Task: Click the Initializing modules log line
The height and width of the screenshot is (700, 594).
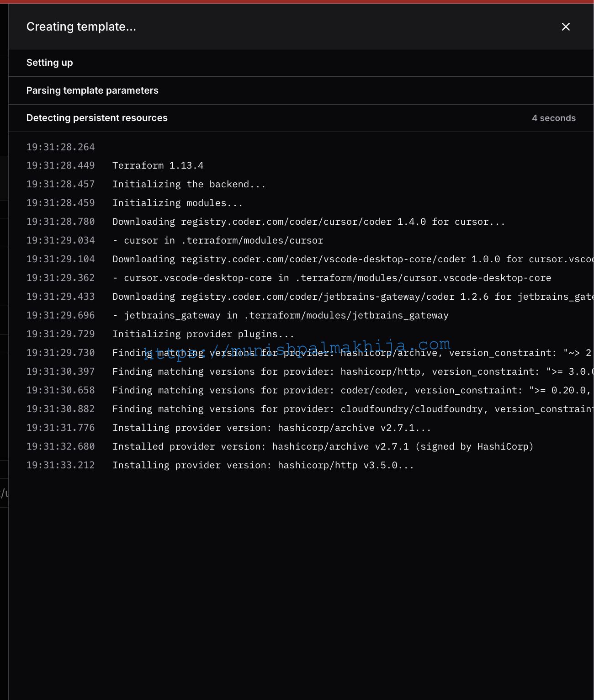Action: coord(178,203)
